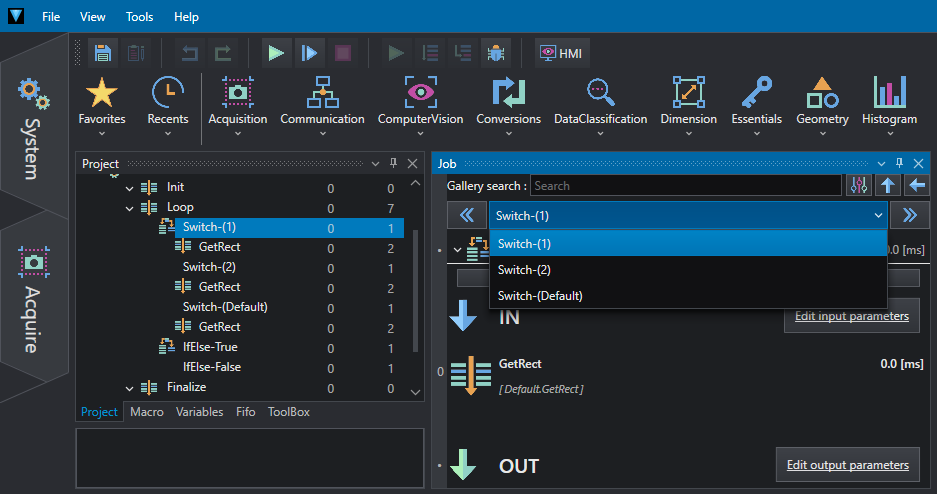This screenshot has width=937, height=494.
Task: Click the Undo arrow icon
Action: (x=189, y=53)
